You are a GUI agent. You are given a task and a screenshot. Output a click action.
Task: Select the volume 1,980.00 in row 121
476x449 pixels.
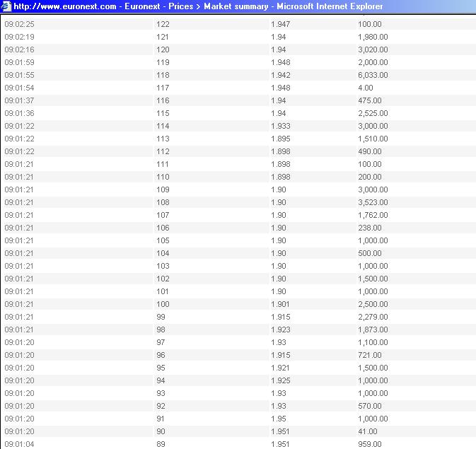click(373, 37)
